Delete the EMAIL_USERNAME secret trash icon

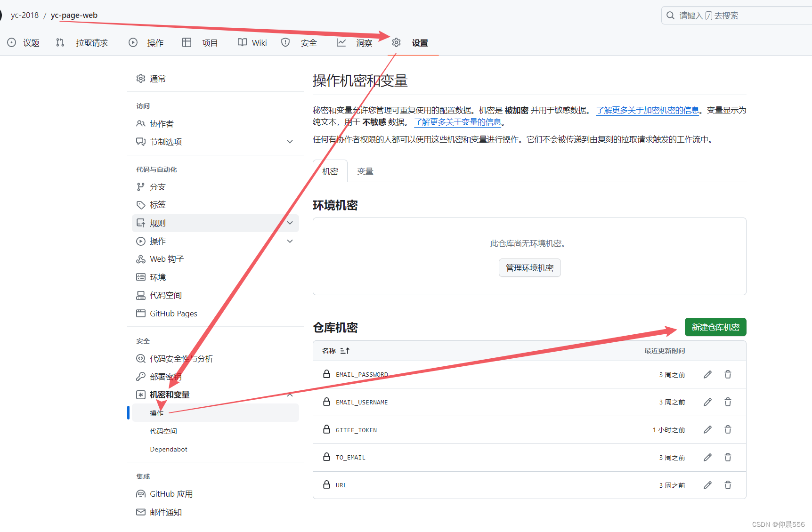[728, 402]
